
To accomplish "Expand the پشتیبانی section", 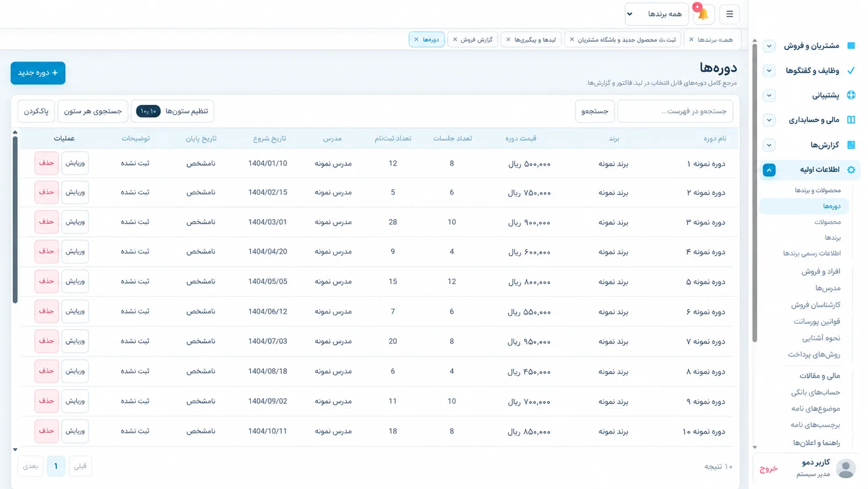I will click(769, 96).
